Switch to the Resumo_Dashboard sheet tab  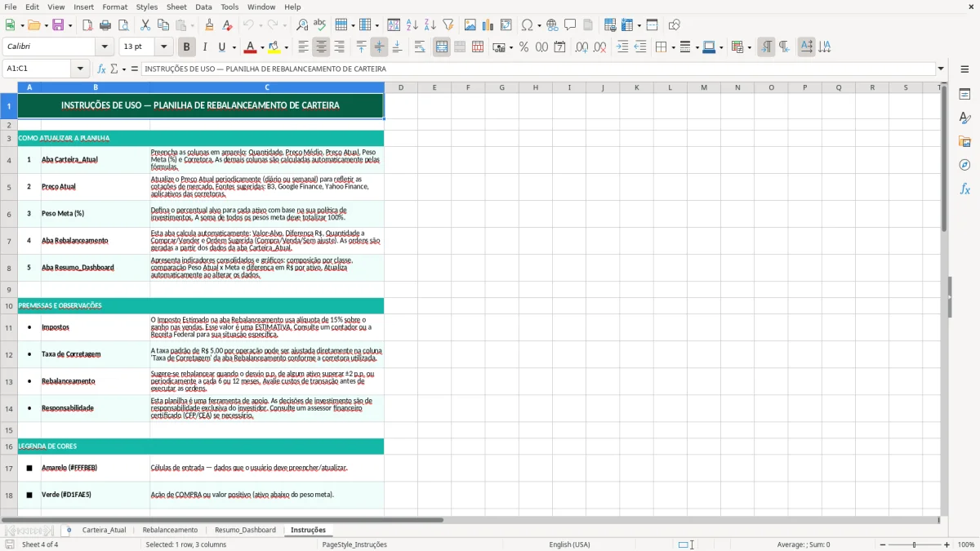(245, 530)
